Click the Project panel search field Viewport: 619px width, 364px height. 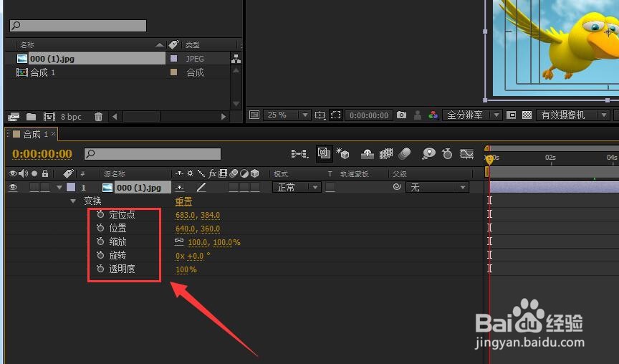tap(78, 26)
